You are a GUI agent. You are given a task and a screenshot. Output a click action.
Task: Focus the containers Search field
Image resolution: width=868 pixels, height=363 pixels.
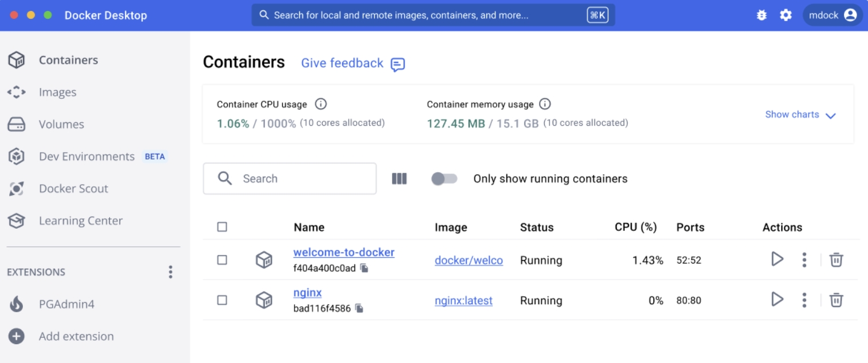(290, 178)
